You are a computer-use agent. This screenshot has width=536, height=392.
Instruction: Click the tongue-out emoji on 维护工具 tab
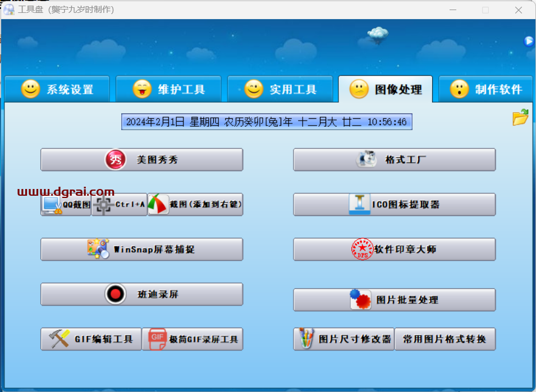(142, 89)
